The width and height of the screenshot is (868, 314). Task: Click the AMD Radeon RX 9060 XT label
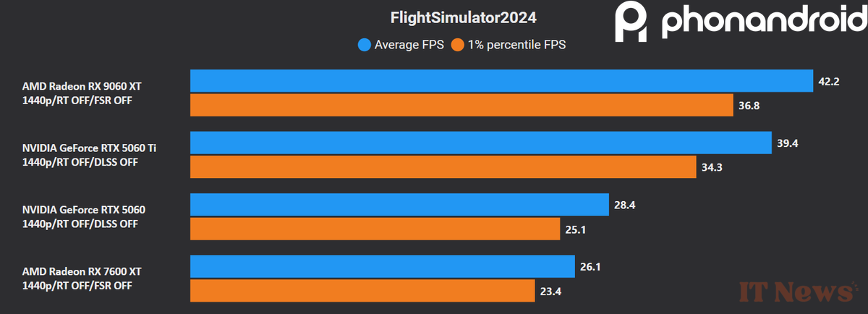point(82,87)
